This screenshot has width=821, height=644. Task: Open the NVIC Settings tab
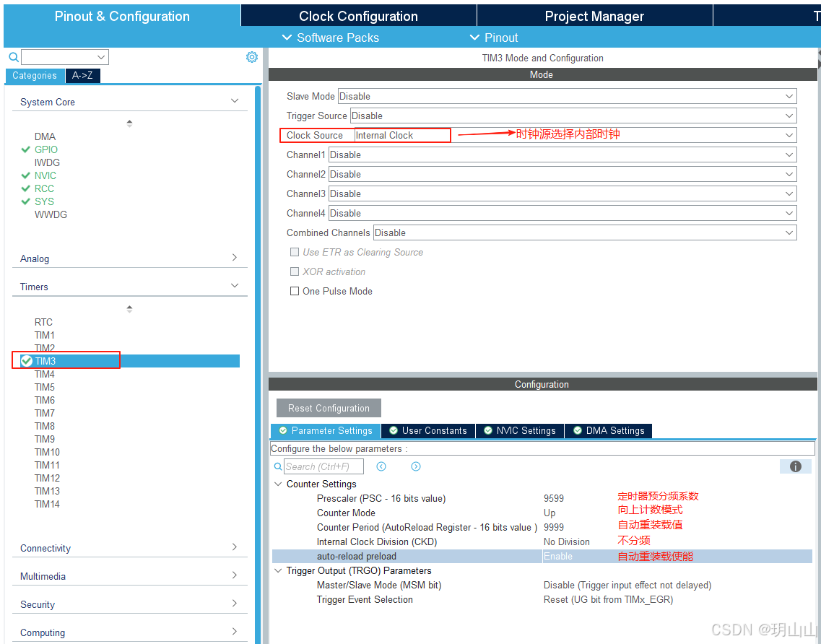(x=519, y=430)
